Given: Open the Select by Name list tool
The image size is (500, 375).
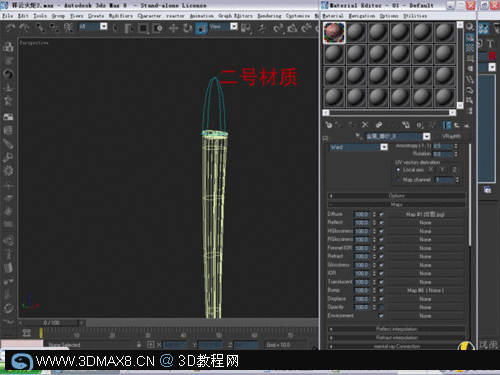Looking at the screenshot, I should (x=129, y=28).
